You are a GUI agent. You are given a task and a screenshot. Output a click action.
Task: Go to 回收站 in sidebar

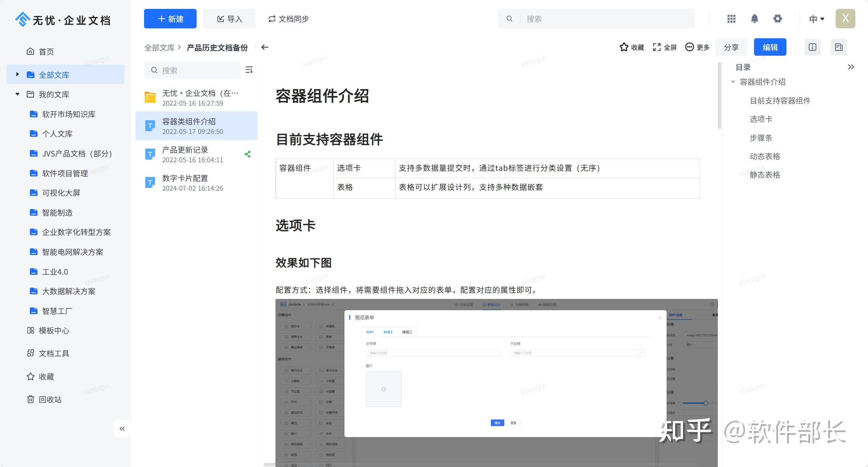pyautogui.click(x=50, y=400)
